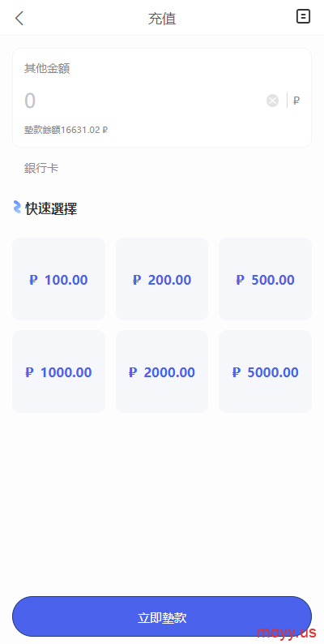Click the 充值 page title

click(162, 19)
